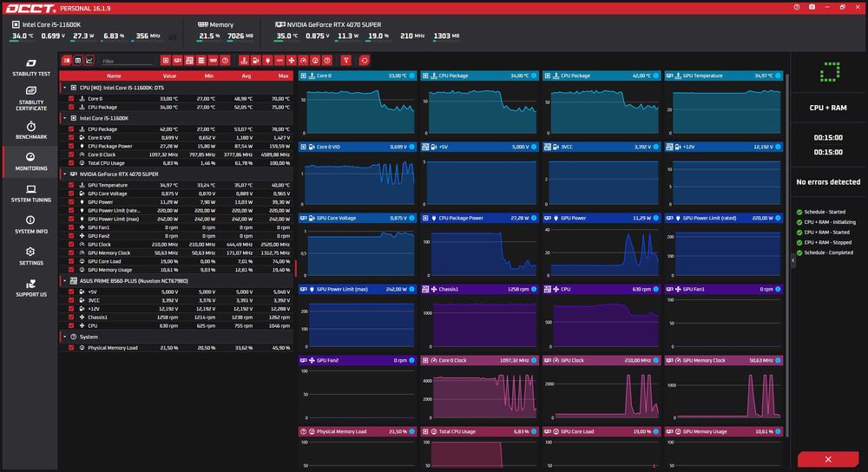Open help via title bar question icon
This screenshot has width=868, height=472.
[x=797, y=7]
